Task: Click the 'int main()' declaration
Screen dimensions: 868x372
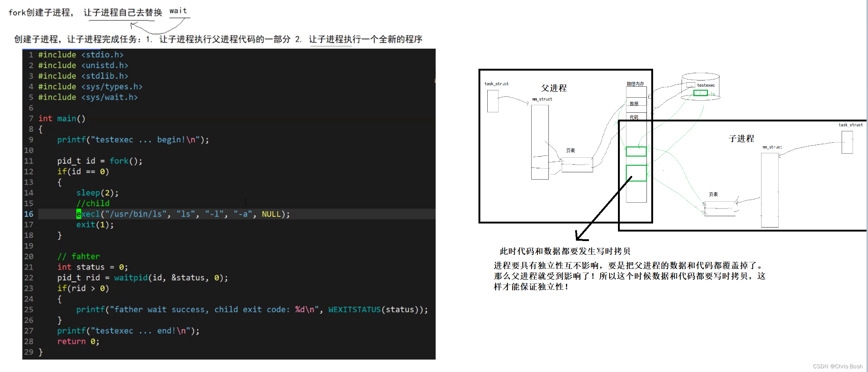Action: click(x=62, y=118)
